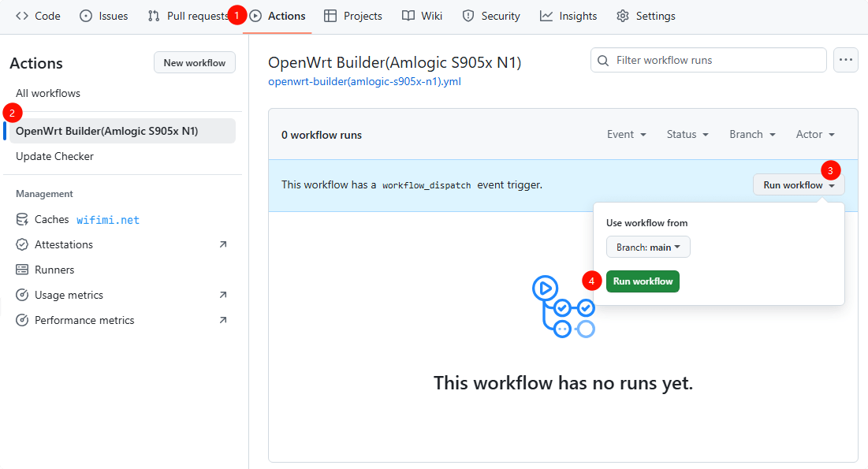
Task: Click the Security shield icon
Action: pos(468,16)
